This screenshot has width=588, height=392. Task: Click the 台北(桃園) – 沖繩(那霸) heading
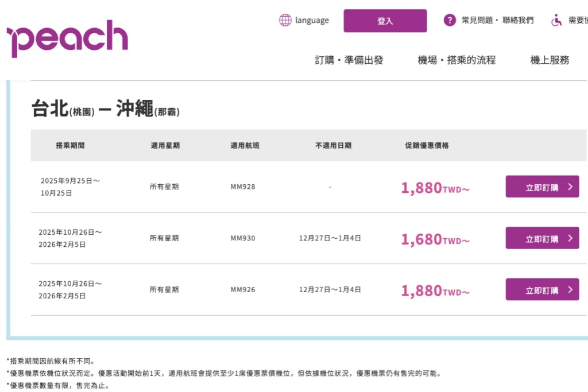106,108
